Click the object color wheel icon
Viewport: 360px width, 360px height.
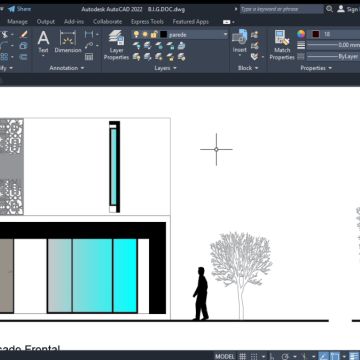[301, 34]
